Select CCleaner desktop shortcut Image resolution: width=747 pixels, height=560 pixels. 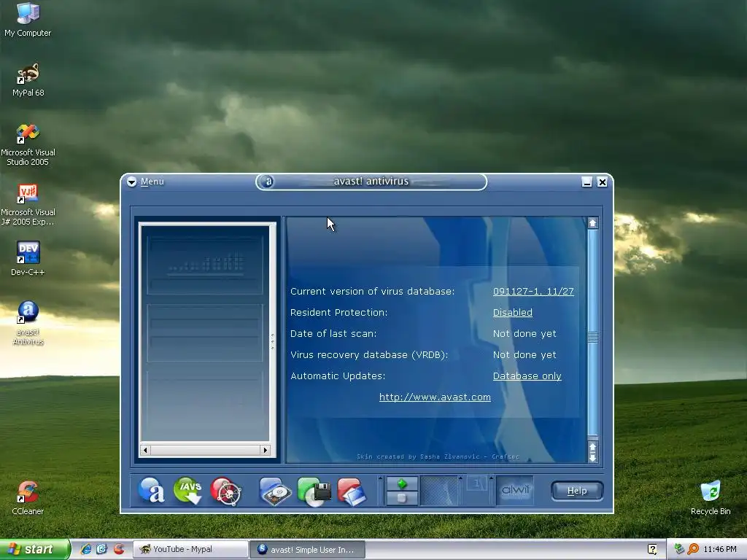(28, 497)
